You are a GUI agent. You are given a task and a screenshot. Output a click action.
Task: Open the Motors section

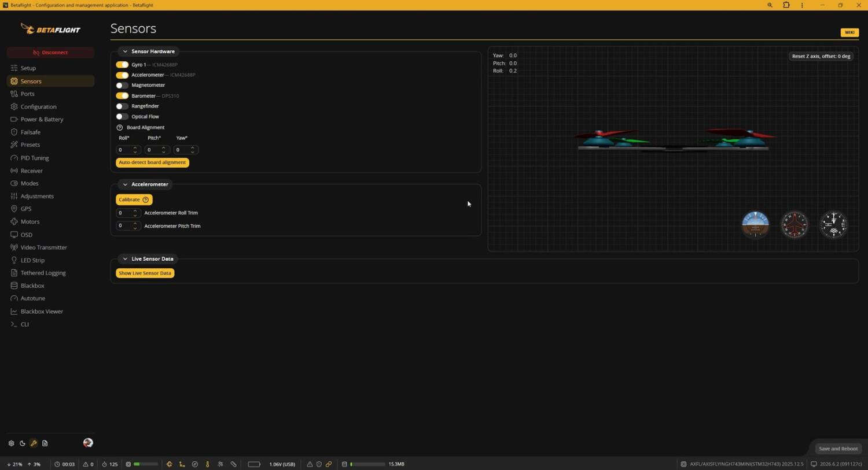(x=50, y=222)
